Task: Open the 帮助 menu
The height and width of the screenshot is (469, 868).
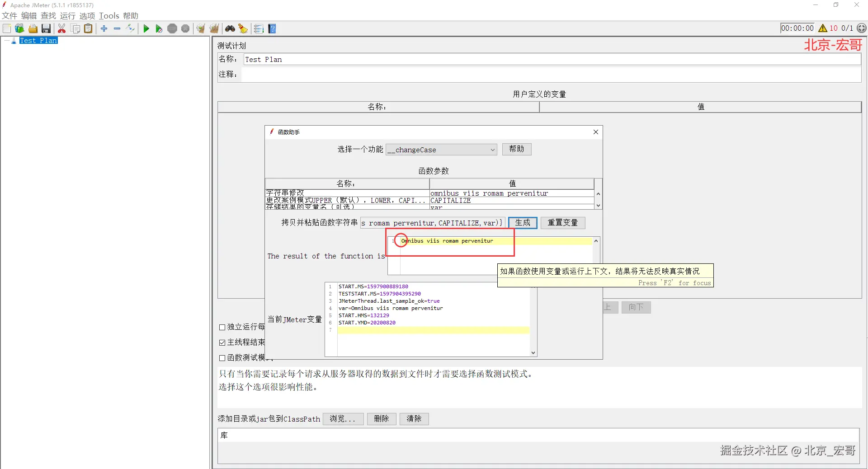Action: pyautogui.click(x=131, y=16)
